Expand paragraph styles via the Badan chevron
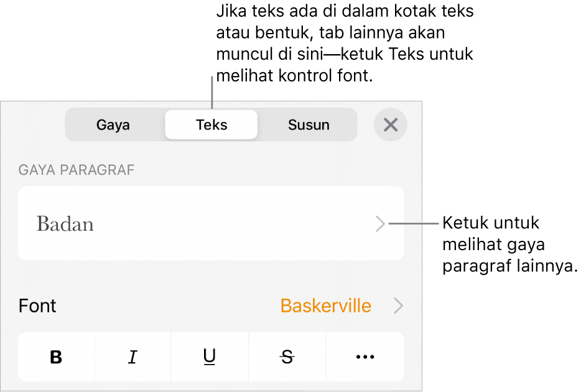Screen dimensions: 581x392 coord(381,225)
